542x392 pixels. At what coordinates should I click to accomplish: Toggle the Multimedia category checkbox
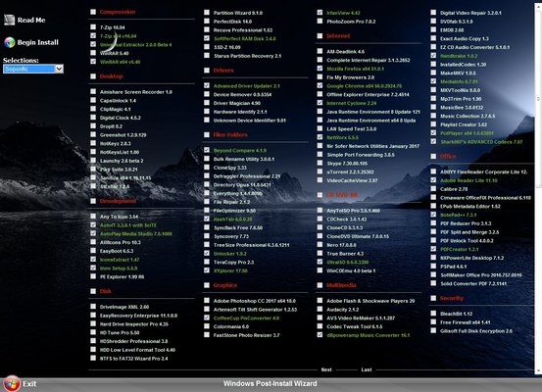(x=320, y=285)
